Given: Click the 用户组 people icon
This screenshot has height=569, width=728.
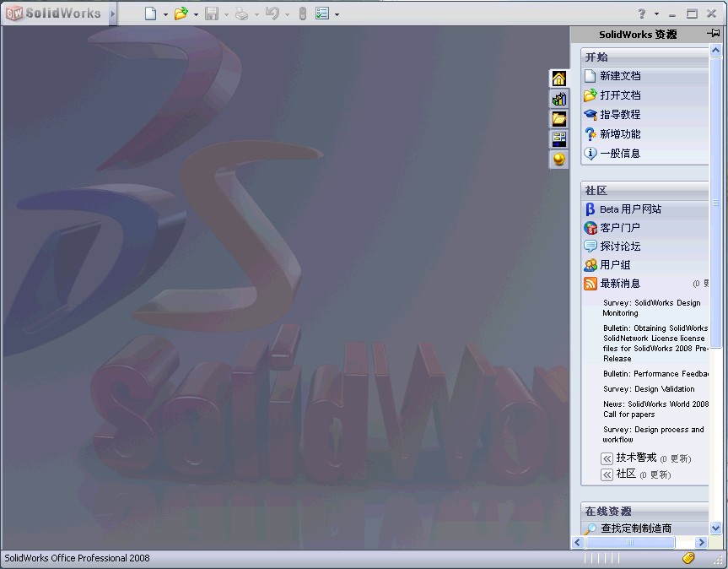Looking at the screenshot, I should tap(590, 265).
